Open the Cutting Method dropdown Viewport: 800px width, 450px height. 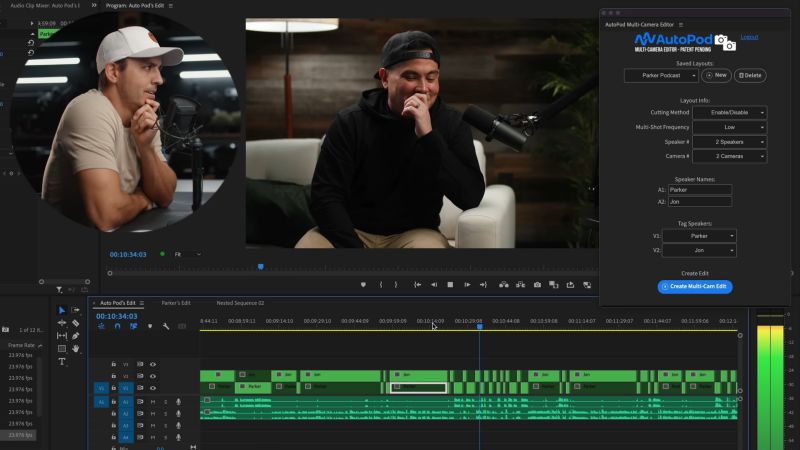729,113
